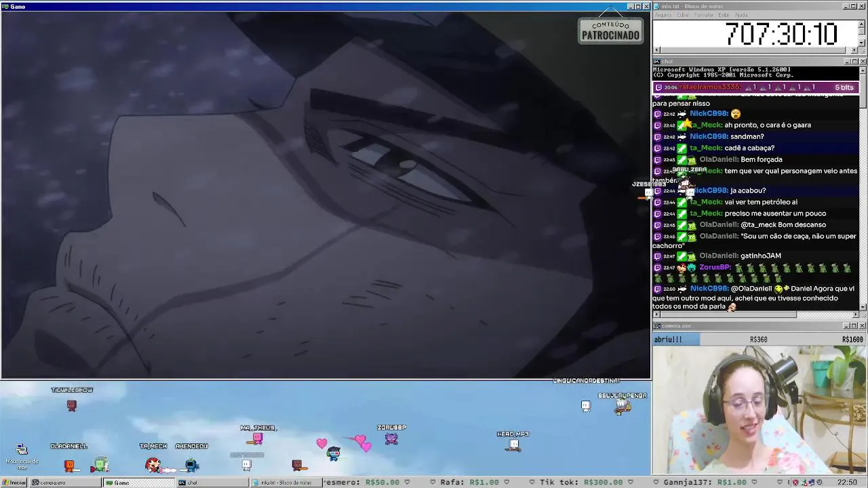Click the 22:50 taskbar clock

[x=846, y=483]
